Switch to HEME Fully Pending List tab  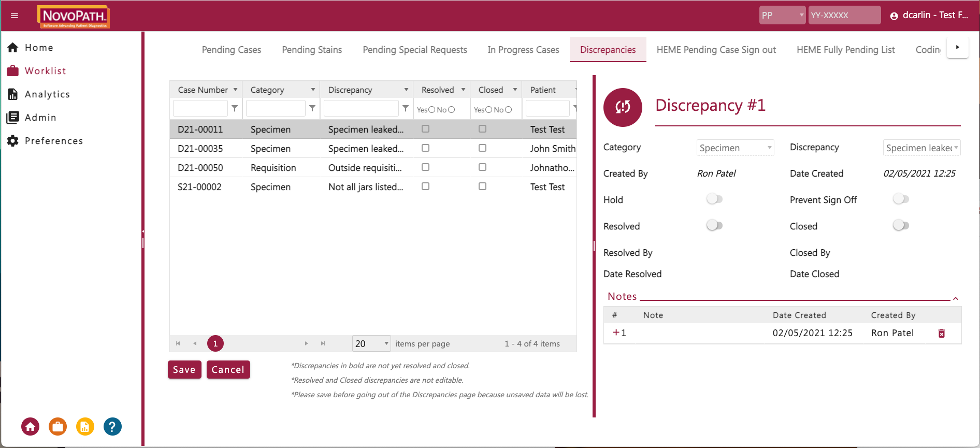point(846,50)
